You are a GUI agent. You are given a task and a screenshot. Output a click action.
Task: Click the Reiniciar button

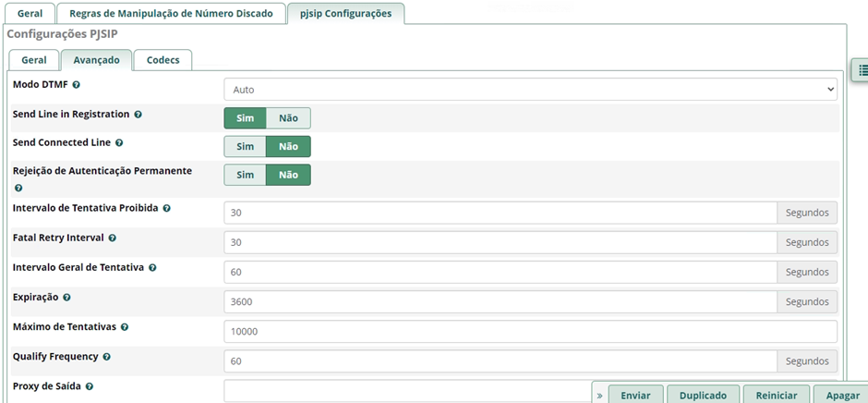pyautogui.click(x=776, y=395)
